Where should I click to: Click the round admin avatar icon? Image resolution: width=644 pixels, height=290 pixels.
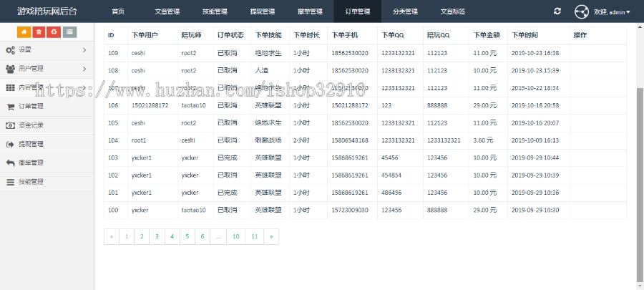coord(582,12)
